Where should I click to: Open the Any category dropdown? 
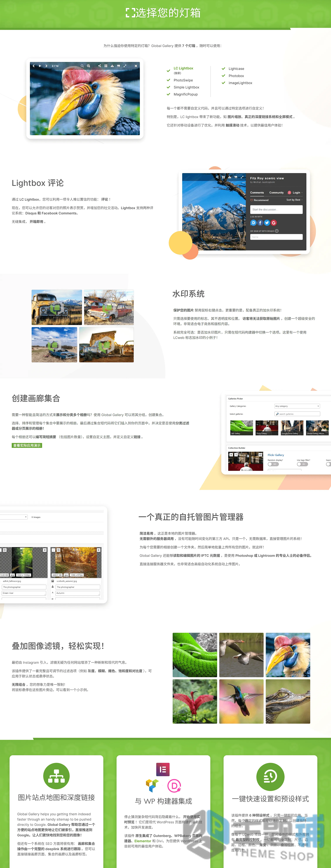(x=297, y=406)
